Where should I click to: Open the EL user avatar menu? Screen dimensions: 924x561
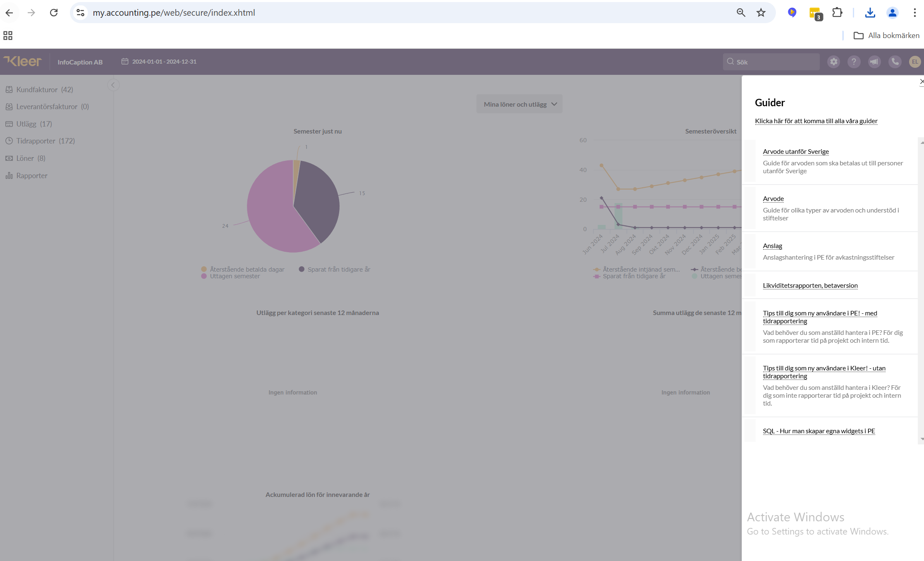tap(914, 62)
